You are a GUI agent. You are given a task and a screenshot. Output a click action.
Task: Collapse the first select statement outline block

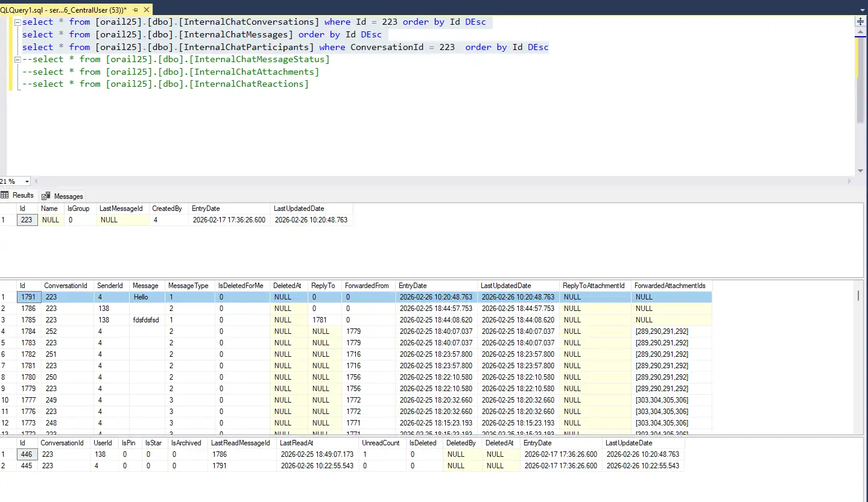(17, 22)
